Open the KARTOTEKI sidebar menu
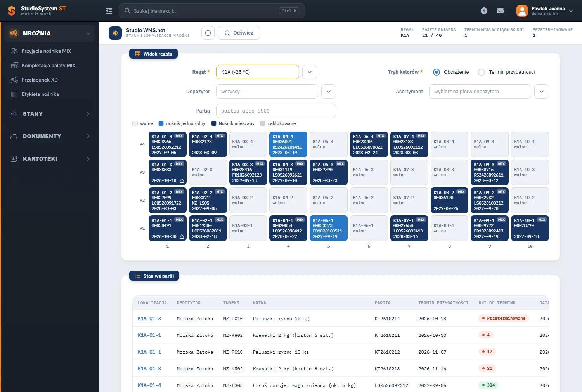 pos(50,159)
